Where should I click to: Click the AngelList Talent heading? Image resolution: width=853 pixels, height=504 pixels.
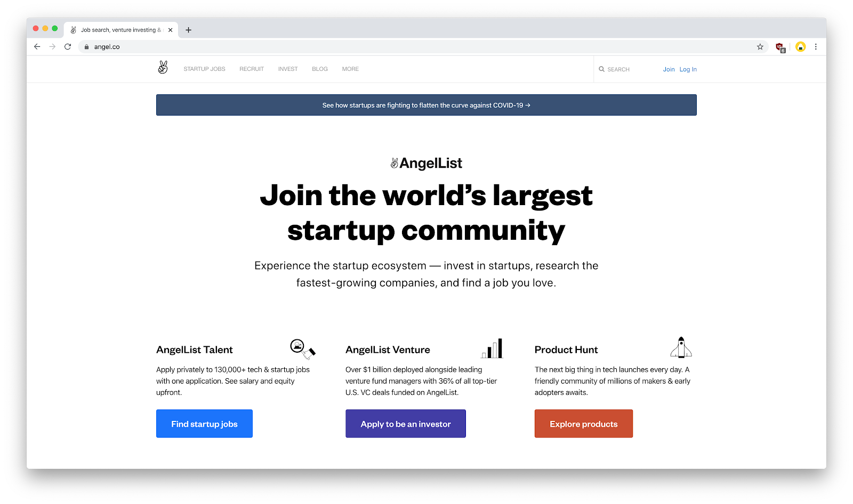pyautogui.click(x=195, y=349)
